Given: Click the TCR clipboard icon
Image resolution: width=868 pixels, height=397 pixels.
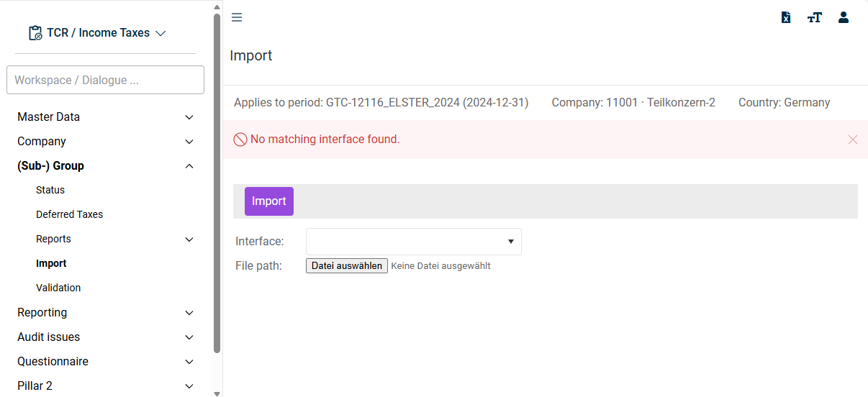Looking at the screenshot, I should click(x=35, y=33).
